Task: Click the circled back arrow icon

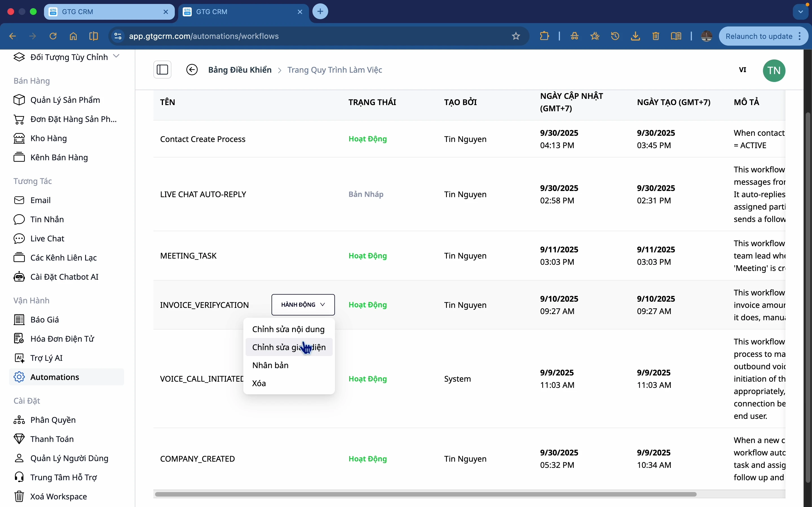Action: [192, 70]
